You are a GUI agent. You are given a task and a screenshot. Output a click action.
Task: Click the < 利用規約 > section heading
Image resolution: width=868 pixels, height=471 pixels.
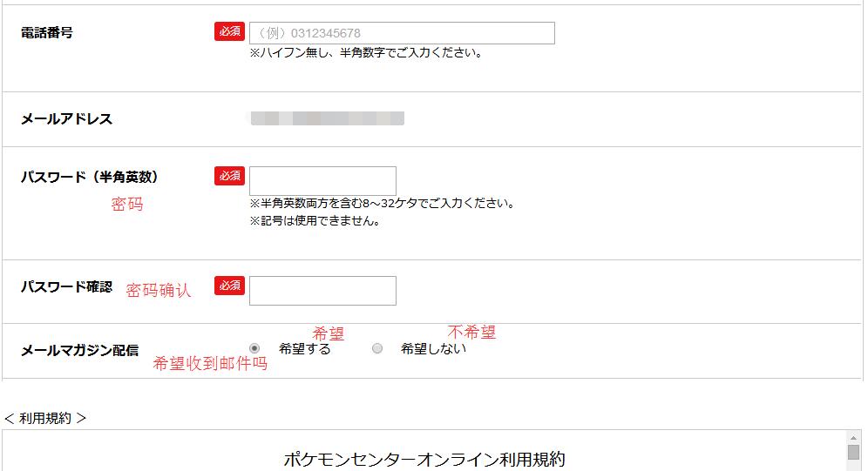tap(45, 418)
